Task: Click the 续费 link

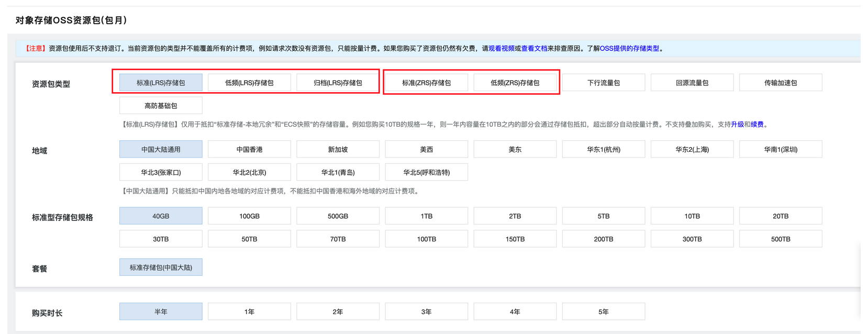Action: pyautogui.click(x=757, y=124)
